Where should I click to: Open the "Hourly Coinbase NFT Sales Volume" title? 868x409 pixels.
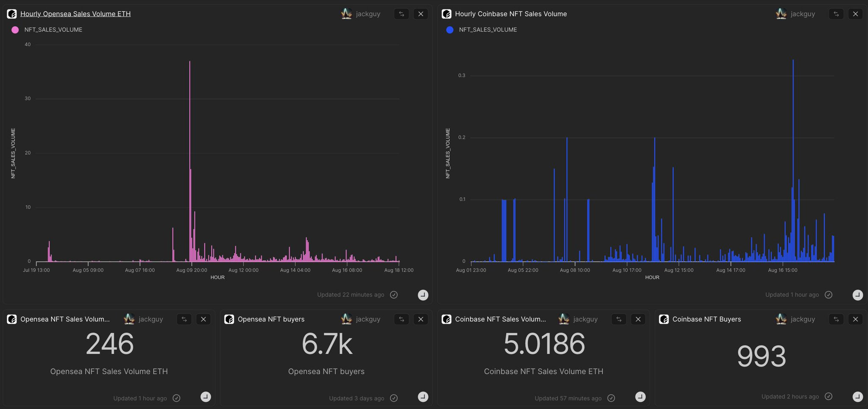[x=511, y=14]
